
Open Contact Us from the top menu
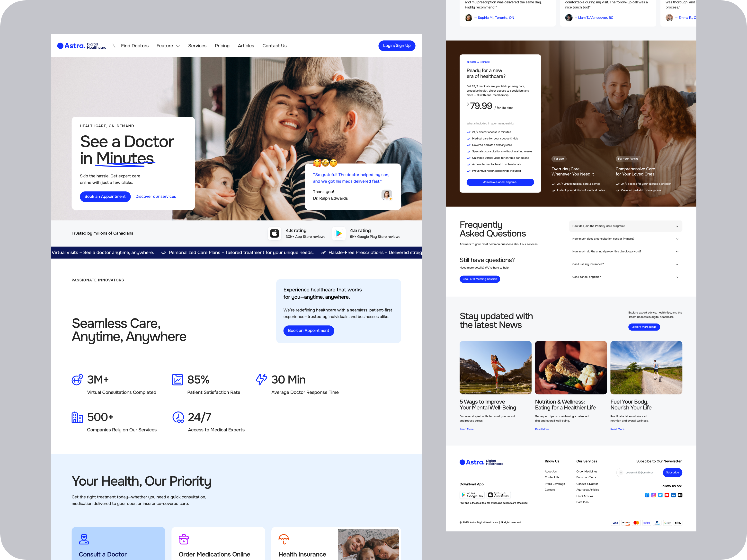274,45
